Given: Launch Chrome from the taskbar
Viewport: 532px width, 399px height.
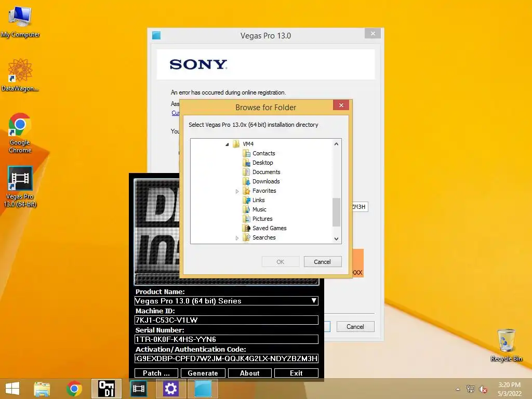Looking at the screenshot, I should point(74,389).
